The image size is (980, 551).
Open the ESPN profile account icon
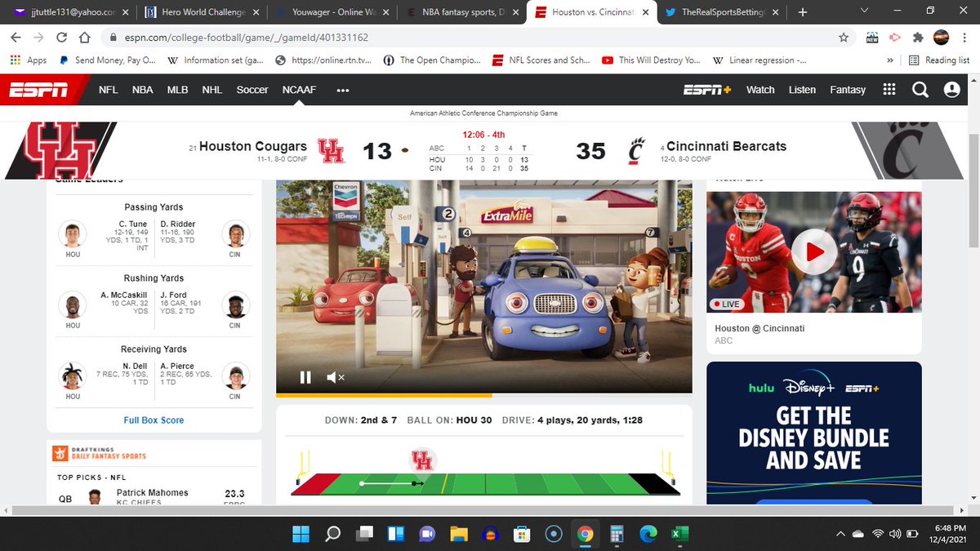pos(951,90)
